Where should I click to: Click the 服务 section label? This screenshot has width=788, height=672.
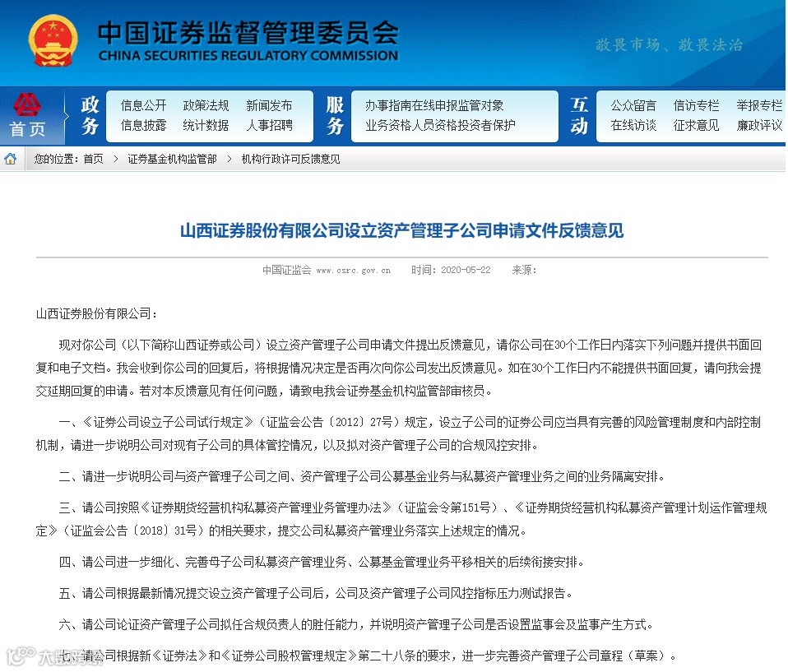pos(335,116)
